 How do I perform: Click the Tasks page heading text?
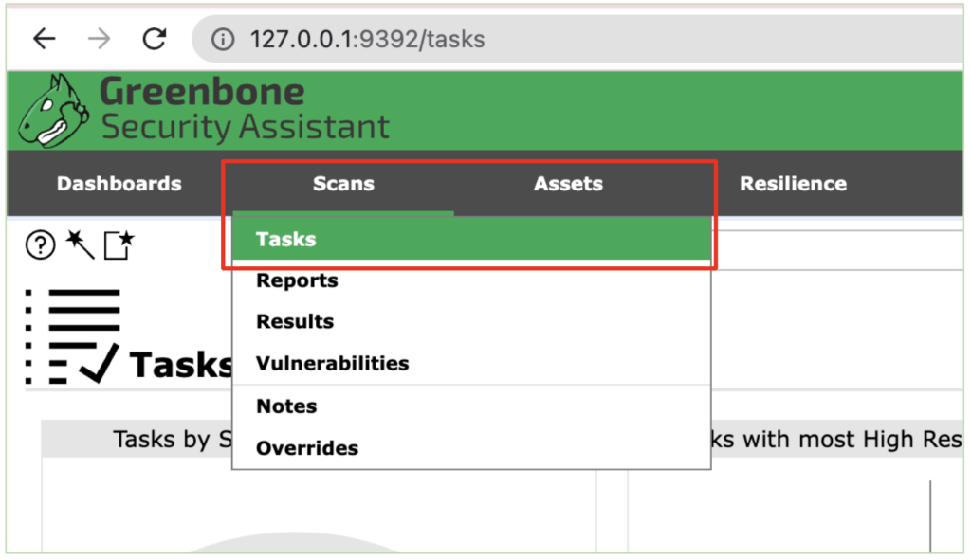pos(180,364)
